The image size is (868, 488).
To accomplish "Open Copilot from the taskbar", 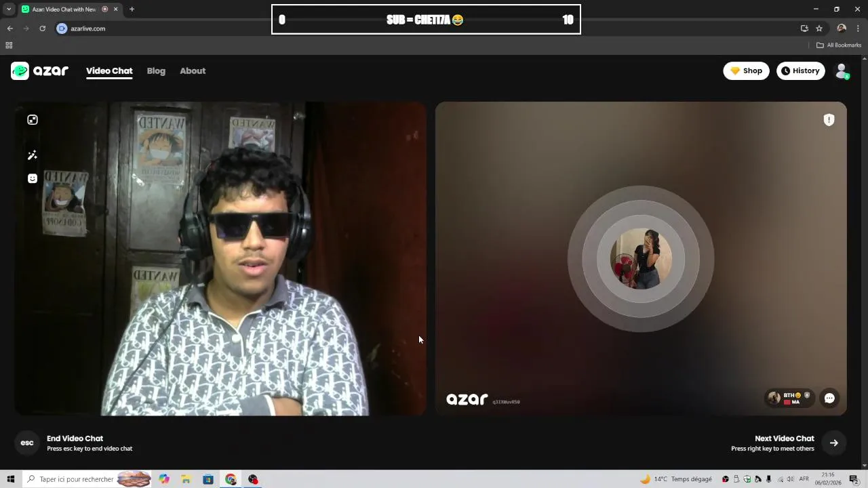I will coord(164,479).
